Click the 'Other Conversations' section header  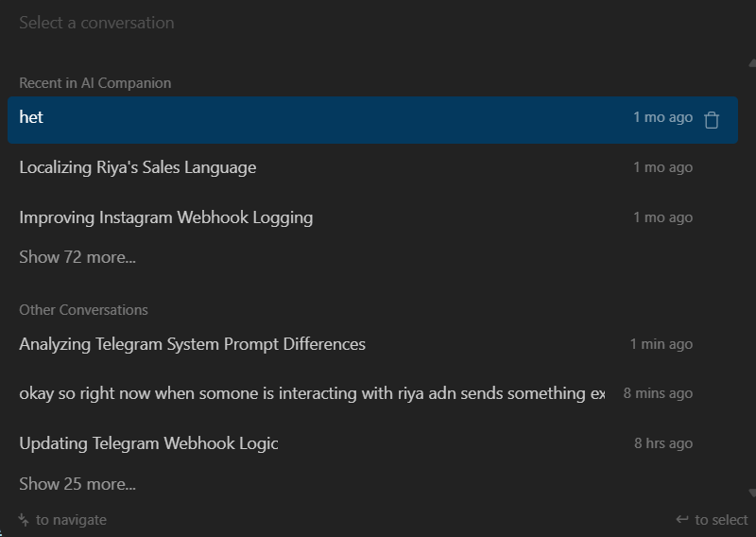pyautogui.click(x=83, y=310)
